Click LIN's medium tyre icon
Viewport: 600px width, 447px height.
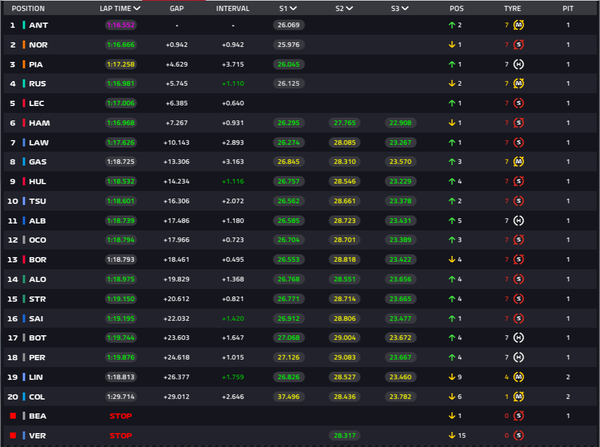tap(518, 377)
